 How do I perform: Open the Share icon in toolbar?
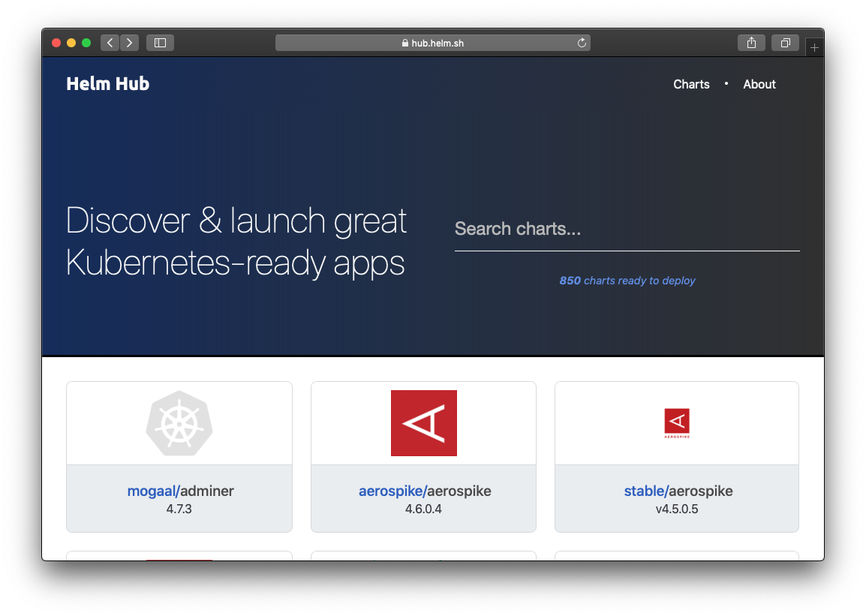[x=751, y=43]
